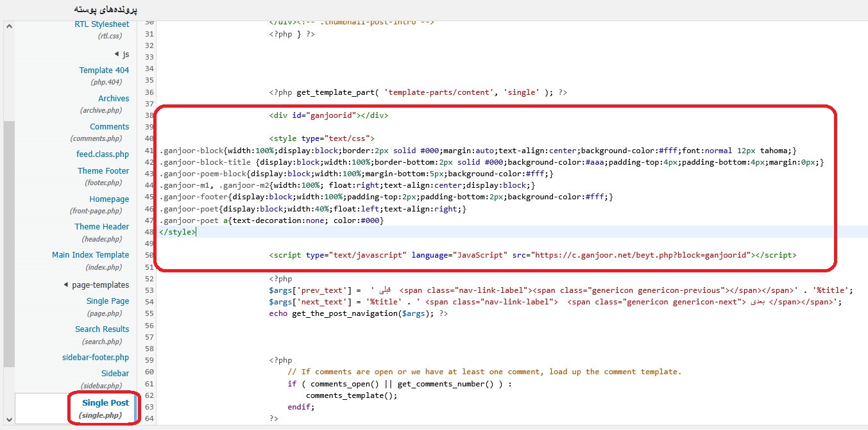Click scroll-up arrow of file list scrollbar
The image size is (868, 430).
8,27
